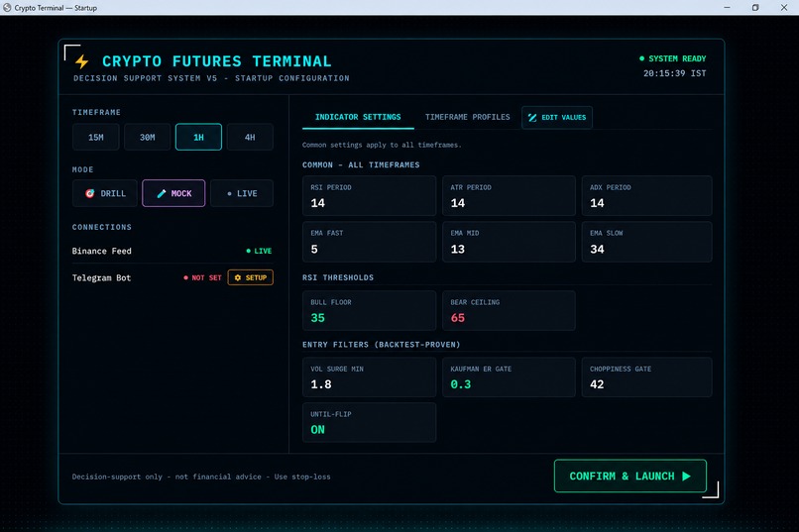Click the play arrow in Confirm & Launch
The height and width of the screenshot is (532, 799).
point(686,476)
